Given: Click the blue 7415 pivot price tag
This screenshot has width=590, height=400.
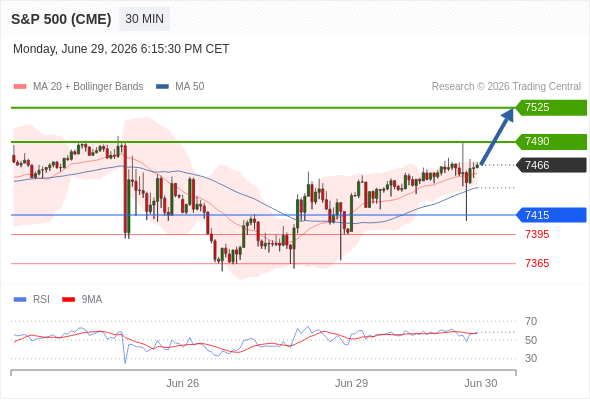Looking at the screenshot, I should 551,215.
